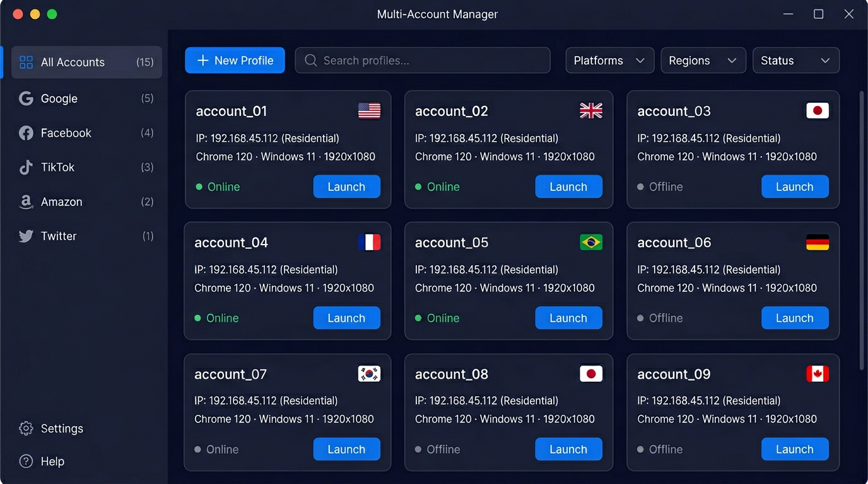Open the Status filter dropdown
The image size is (868, 484).
(x=795, y=60)
